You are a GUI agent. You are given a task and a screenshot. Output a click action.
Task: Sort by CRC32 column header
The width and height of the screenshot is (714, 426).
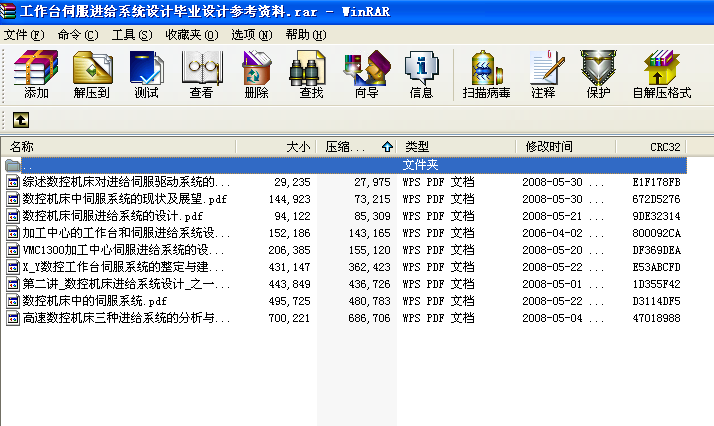pyautogui.click(x=651, y=147)
